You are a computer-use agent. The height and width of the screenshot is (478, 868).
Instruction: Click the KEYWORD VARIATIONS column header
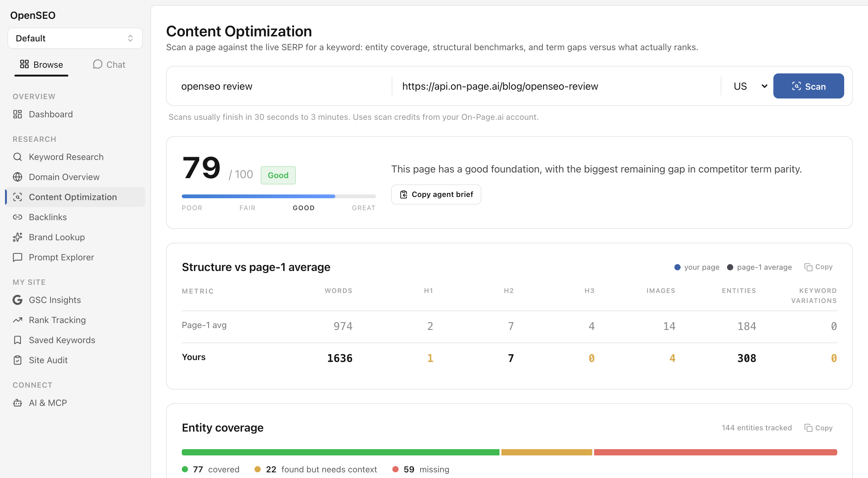(814, 295)
